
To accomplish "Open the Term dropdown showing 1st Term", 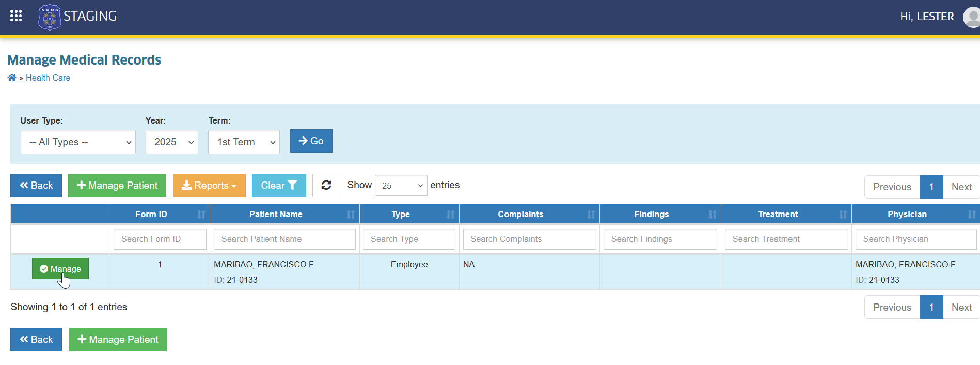I will coord(244,142).
